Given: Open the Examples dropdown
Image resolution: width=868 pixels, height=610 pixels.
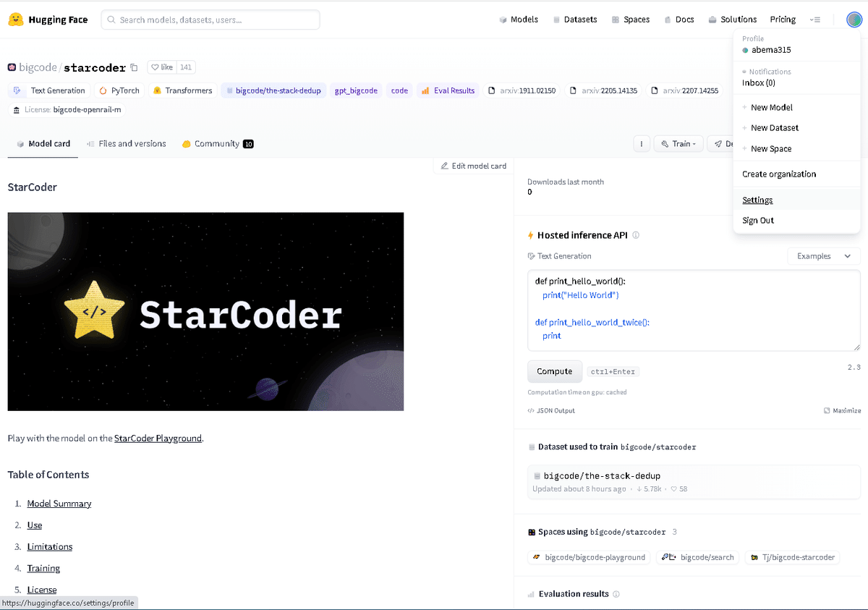Looking at the screenshot, I should tap(823, 255).
